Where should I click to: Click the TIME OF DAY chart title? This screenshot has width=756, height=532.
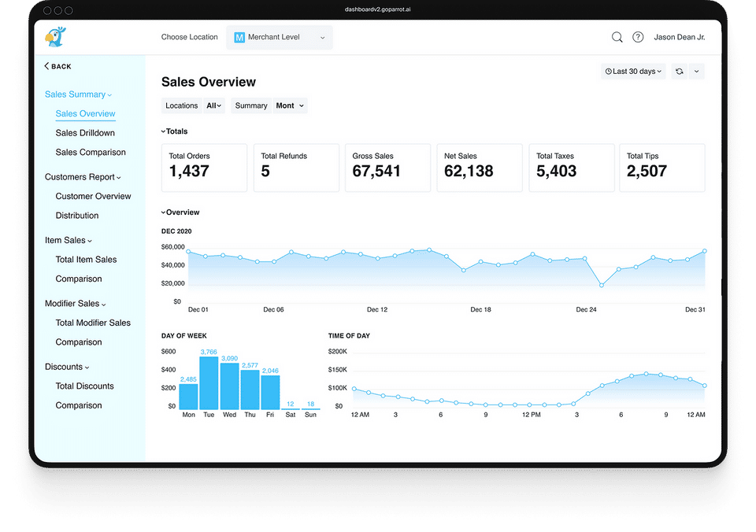(349, 336)
